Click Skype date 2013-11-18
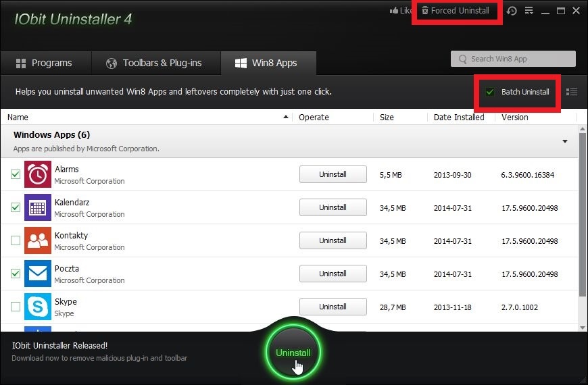The image size is (588, 385). pyautogui.click(x=453, y=307)
